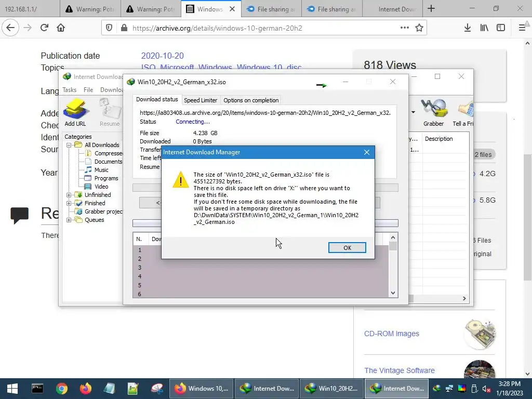Switch to the Internet Download browser tab
Viewport: 532px width, 399px height.
click(393, 9)
